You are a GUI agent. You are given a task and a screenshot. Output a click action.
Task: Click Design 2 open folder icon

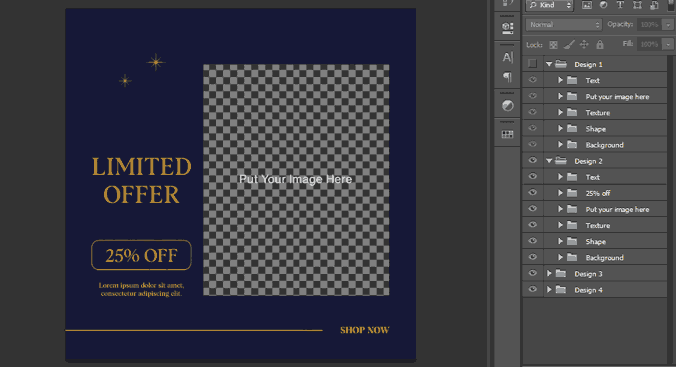560,161
